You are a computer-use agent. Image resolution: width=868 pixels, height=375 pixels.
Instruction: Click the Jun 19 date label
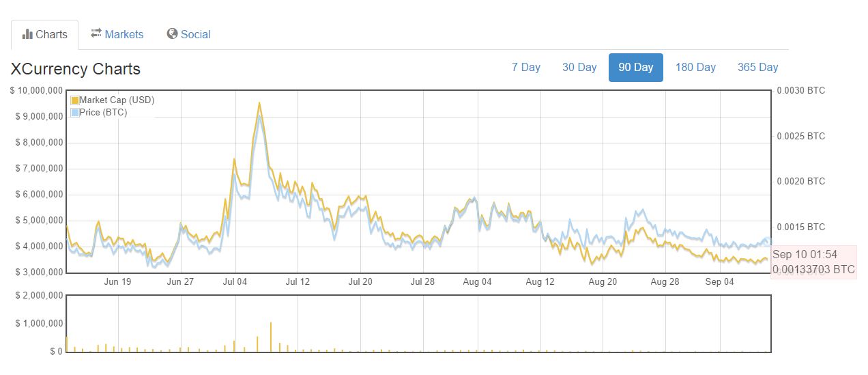click(117, 281)
